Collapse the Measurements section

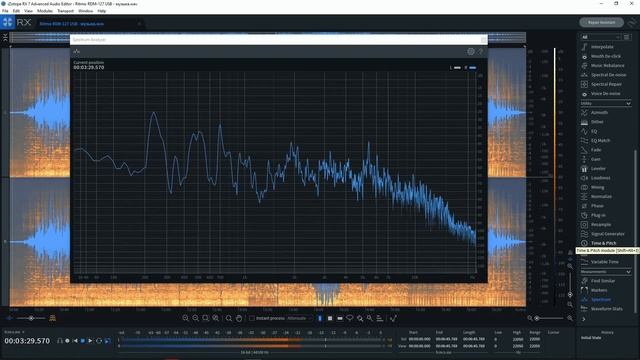point(606,272)
